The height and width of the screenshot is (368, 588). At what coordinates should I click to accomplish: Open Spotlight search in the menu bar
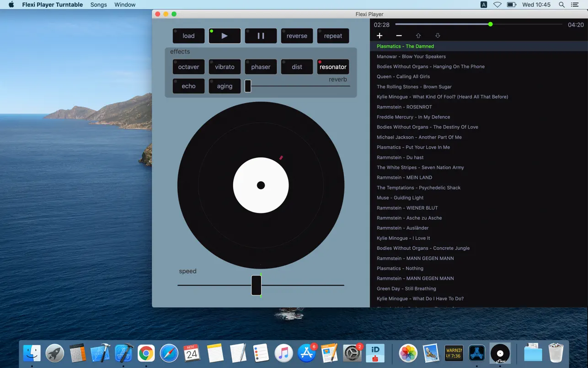point(561,5)
